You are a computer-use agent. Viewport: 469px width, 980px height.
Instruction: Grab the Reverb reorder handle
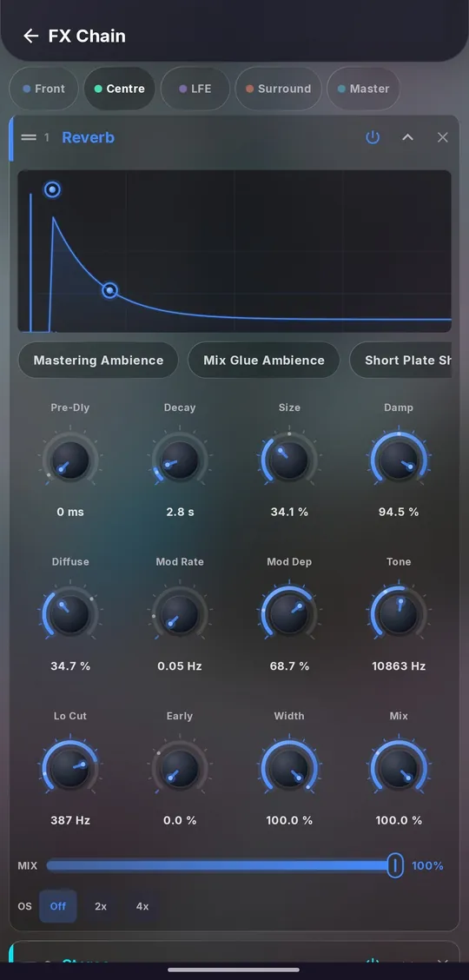click(x=29, y=137)
